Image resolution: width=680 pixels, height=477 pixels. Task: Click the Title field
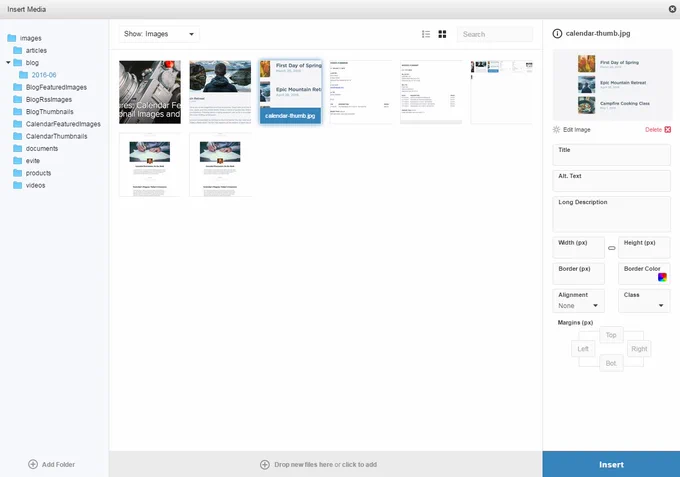(611, 155)
